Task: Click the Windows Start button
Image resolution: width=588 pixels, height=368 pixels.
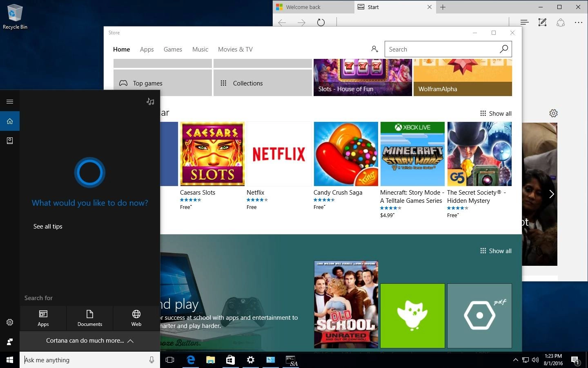Action: pyautogui.click(x=10, y=360)
